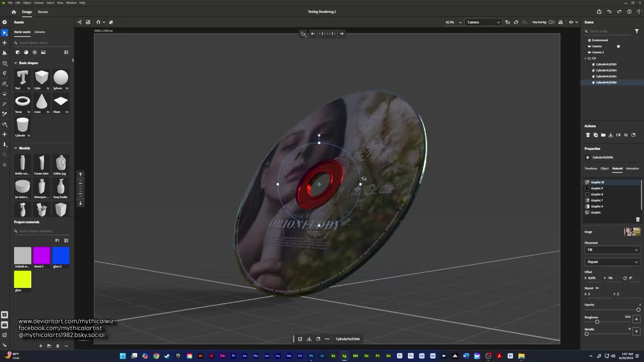The height and width of the screenshot is (362, 644).
Task: Delete the selected graphic layer trash icon
Action: (x=638, y=220)
